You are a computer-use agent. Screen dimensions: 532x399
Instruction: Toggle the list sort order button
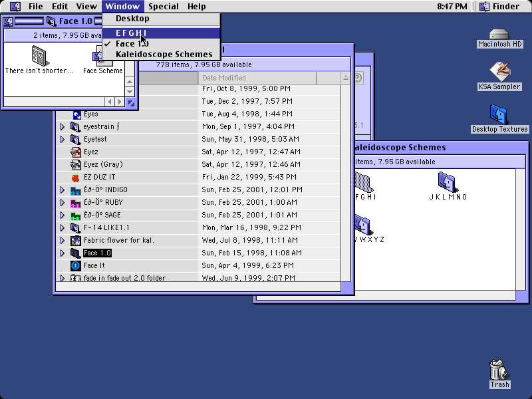(x=345, y=78)
